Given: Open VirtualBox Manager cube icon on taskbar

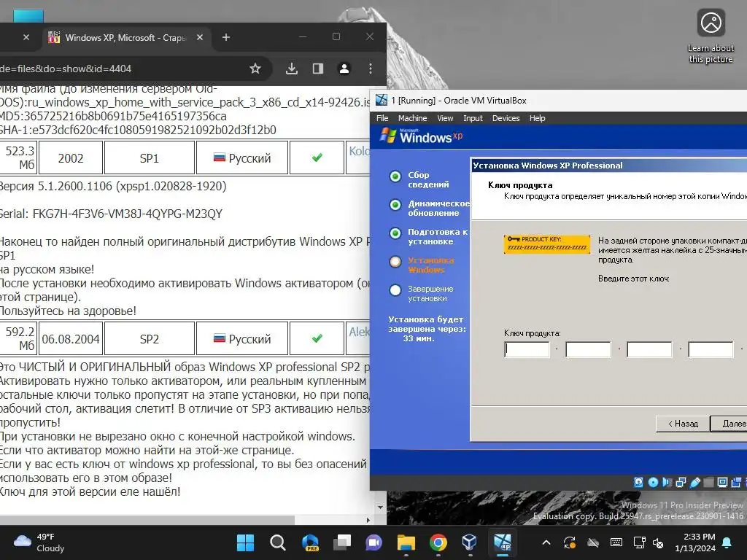Looking at the screenshot, I should pyautogui.click(x=470, y=542).
